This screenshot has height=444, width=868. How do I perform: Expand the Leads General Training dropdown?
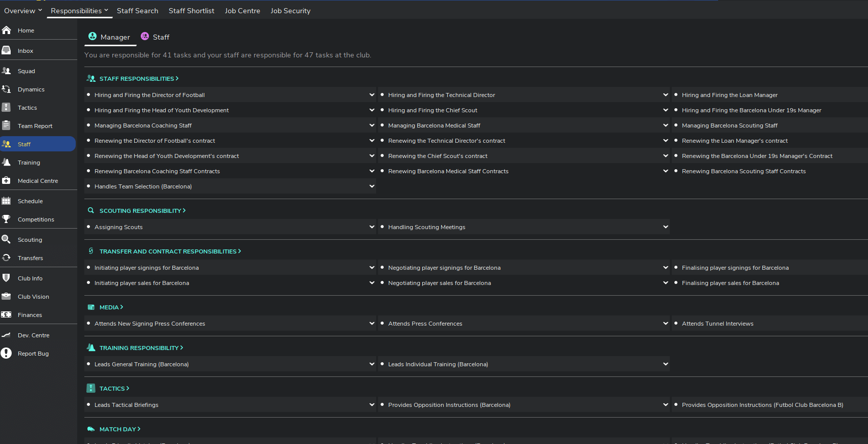pyautogui.click(x=372, y=364)
